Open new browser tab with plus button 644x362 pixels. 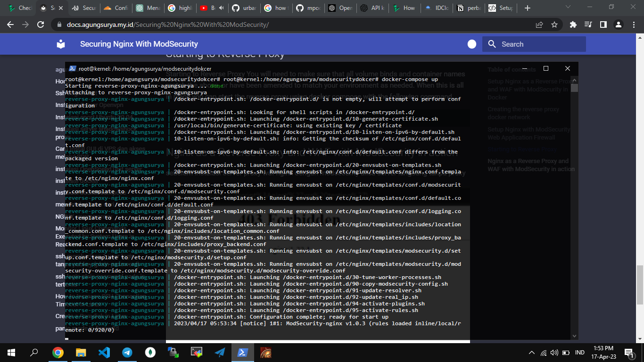click(x=528, y=8)
